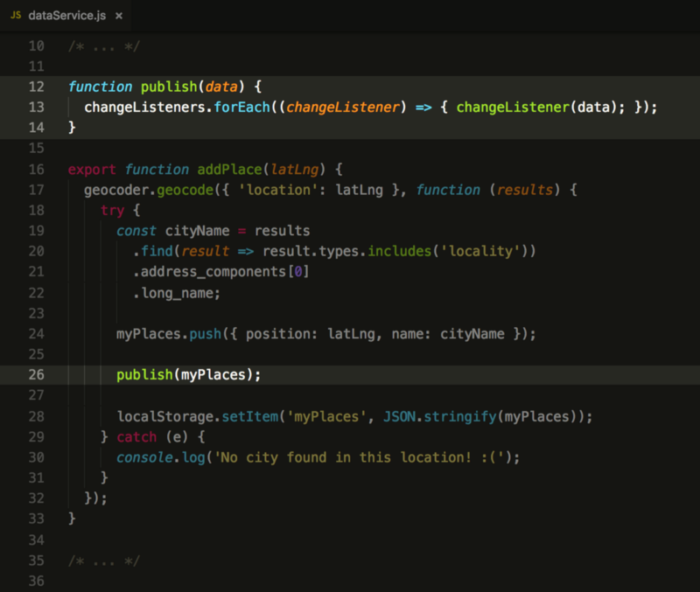The width and height of the screenshot is (700, 592).
Task: Click 'cityName' on line 19
Action: [x=197, y=231]
